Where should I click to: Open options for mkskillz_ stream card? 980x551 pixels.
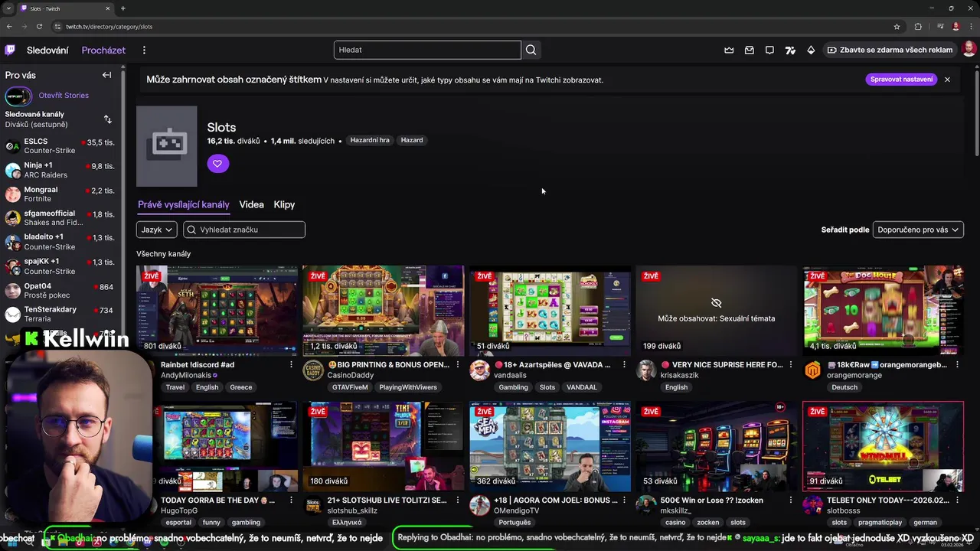[791, 500]
